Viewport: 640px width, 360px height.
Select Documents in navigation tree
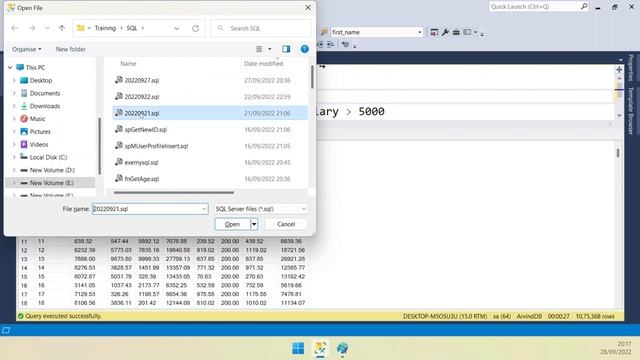click(45, 93)
